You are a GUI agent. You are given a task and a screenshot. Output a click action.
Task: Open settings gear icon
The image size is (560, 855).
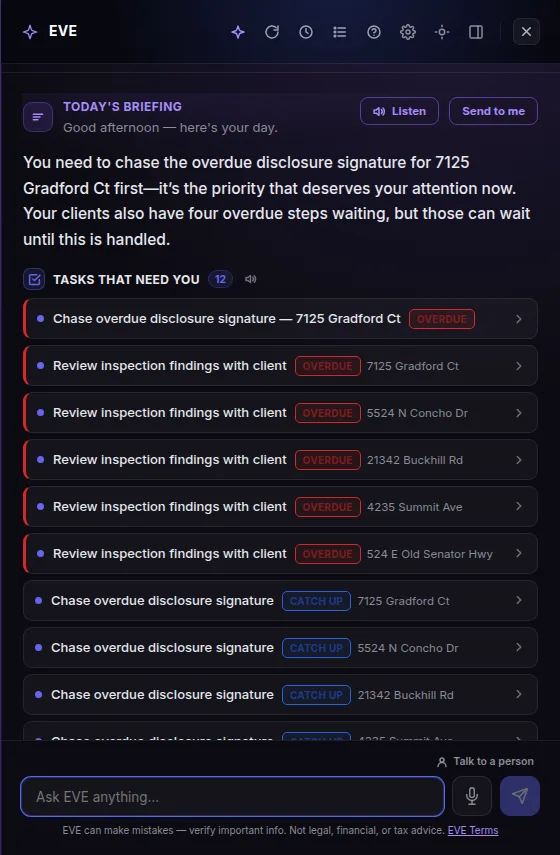tap(408, 32)
